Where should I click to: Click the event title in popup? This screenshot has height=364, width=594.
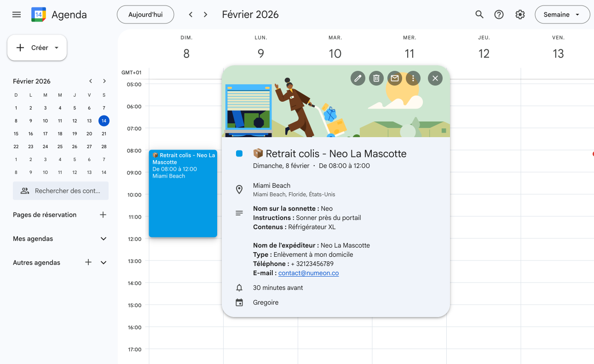(x=329, y=154)
